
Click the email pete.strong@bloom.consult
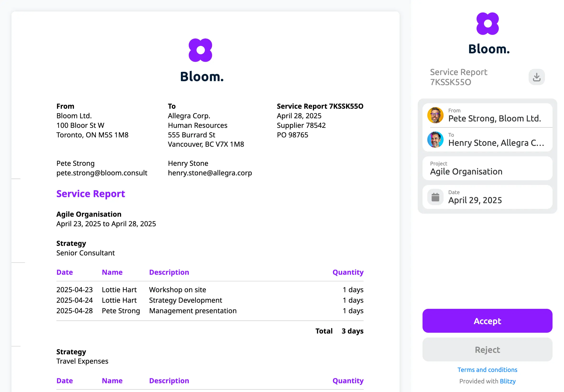tap(102, 173)
